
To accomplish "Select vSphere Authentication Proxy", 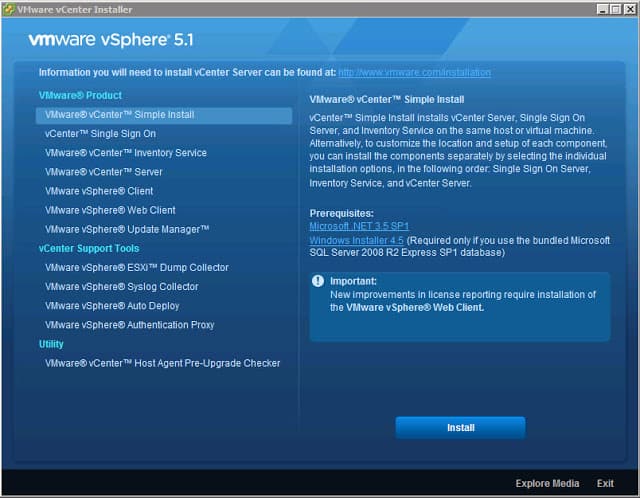I will click(129, 325).
